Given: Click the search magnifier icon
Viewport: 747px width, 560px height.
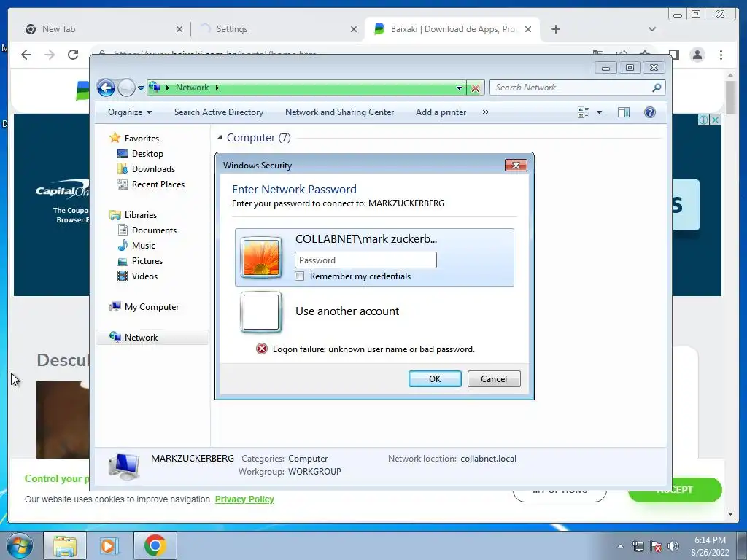Looking at the screenshot, I should click(x=657, y=87).
